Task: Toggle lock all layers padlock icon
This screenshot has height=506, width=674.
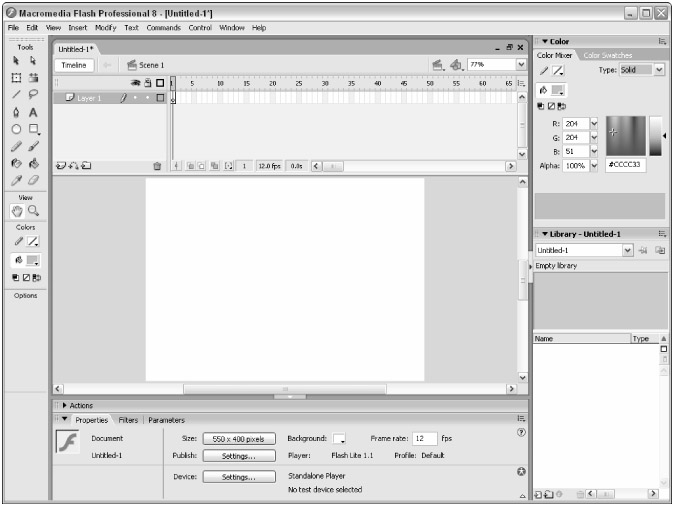Action: (x=146, y=83)
